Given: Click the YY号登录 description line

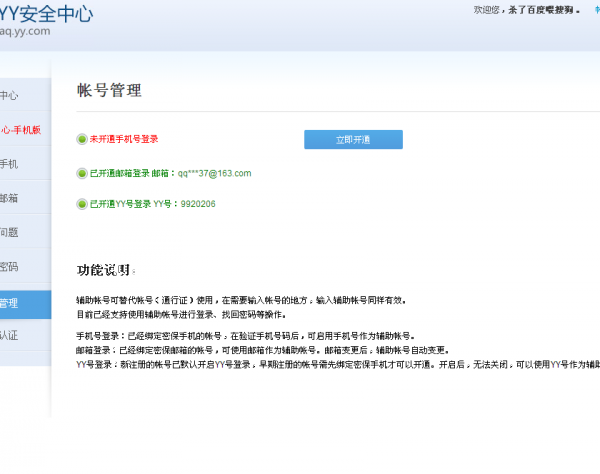Looking at the screenshot, I should click(x=338, y=365).
